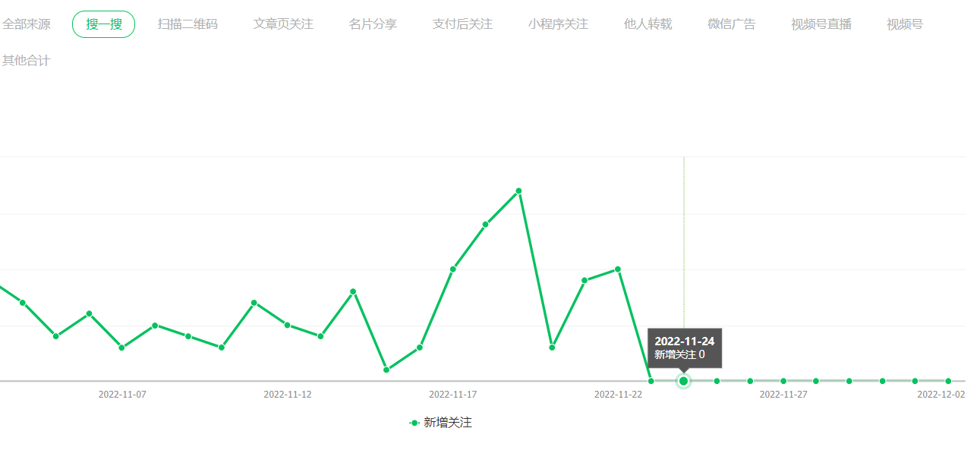Select the lowest dip point on 2022-11-15
980x450 pixels.
point(386,370)
